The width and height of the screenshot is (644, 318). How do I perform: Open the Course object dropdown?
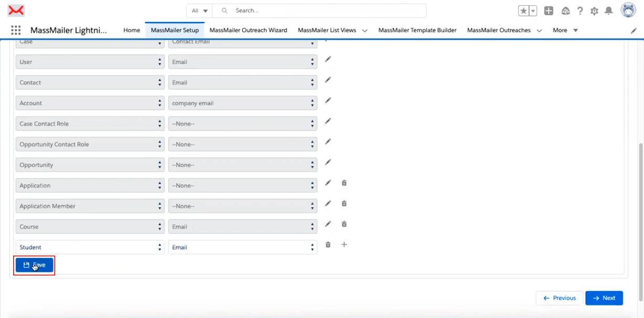[x=90, y=227]
